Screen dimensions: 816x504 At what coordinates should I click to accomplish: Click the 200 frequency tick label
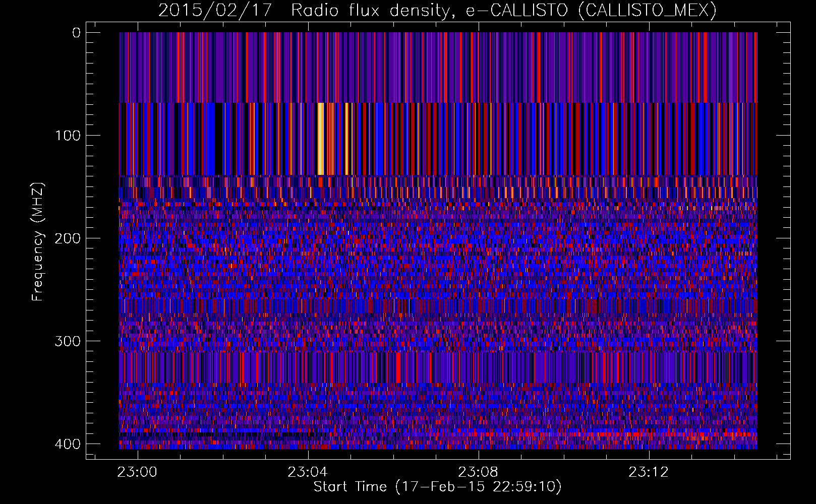(x=67, y=238)
